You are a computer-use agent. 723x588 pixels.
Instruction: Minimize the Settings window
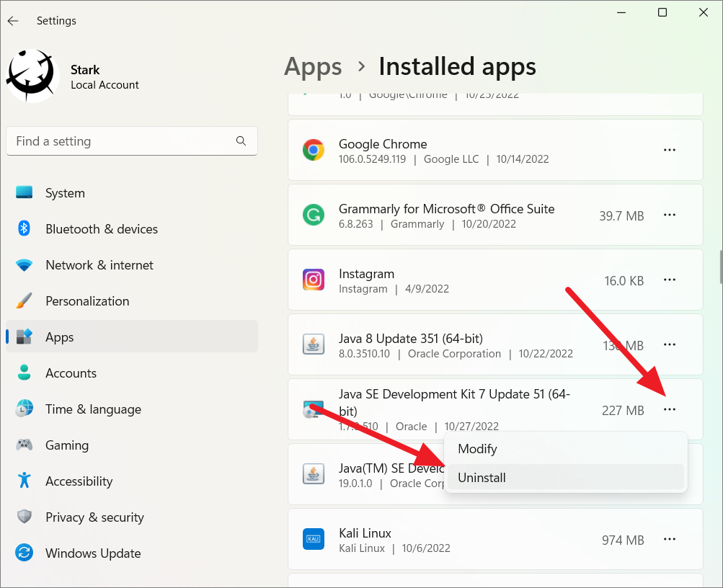[x=621, y=12]
